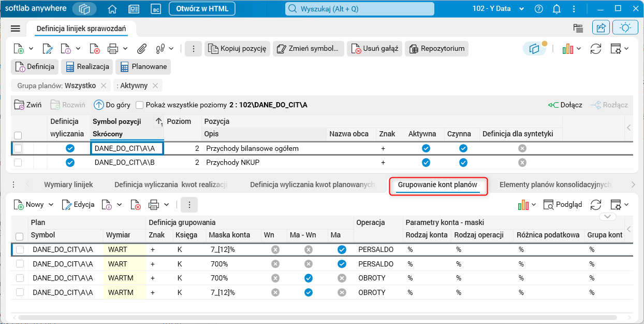Check the row checkbox for Przychody NKUP

tap(18, 162)
